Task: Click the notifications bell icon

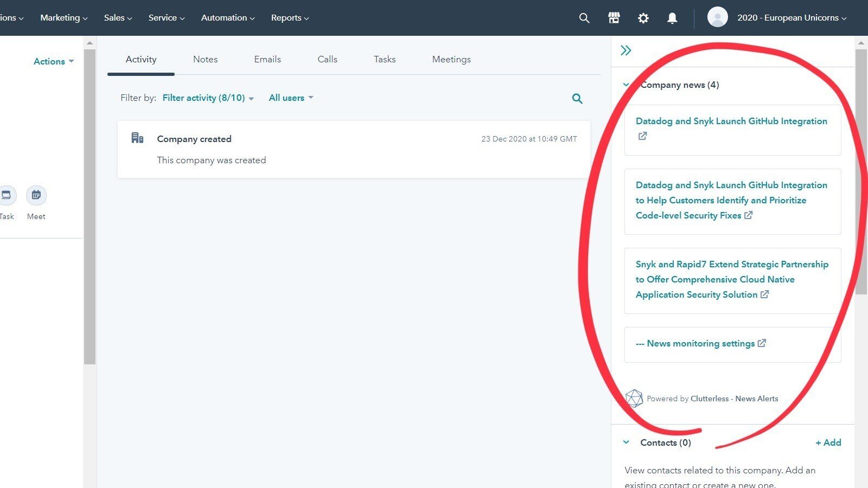Action: (672, 18)
